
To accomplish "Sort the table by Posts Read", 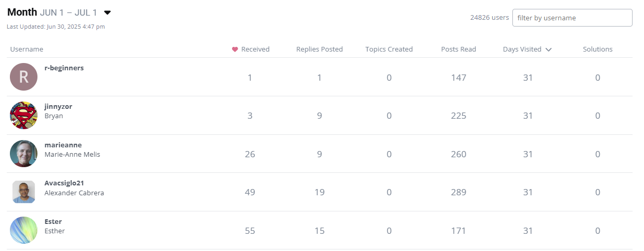I will pos(458,49).
